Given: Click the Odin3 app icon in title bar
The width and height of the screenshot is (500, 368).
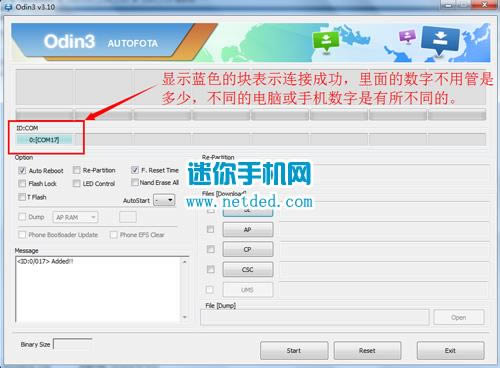Looking at the screenshot, I should [8, 7].
